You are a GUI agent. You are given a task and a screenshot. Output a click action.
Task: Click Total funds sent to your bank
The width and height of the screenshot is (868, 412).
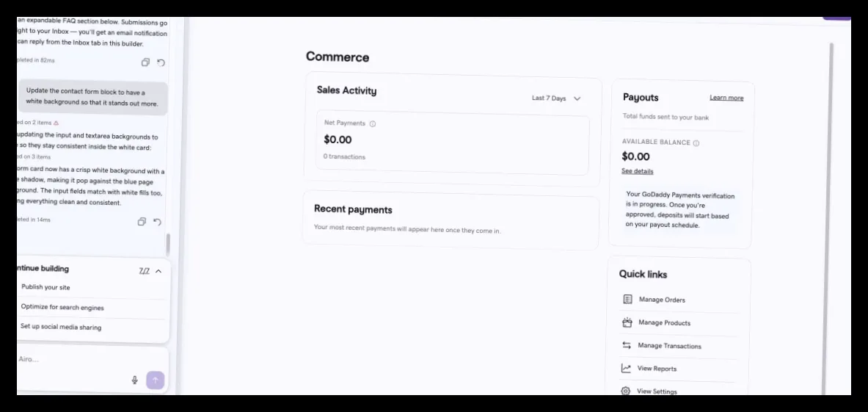(665, 118)
